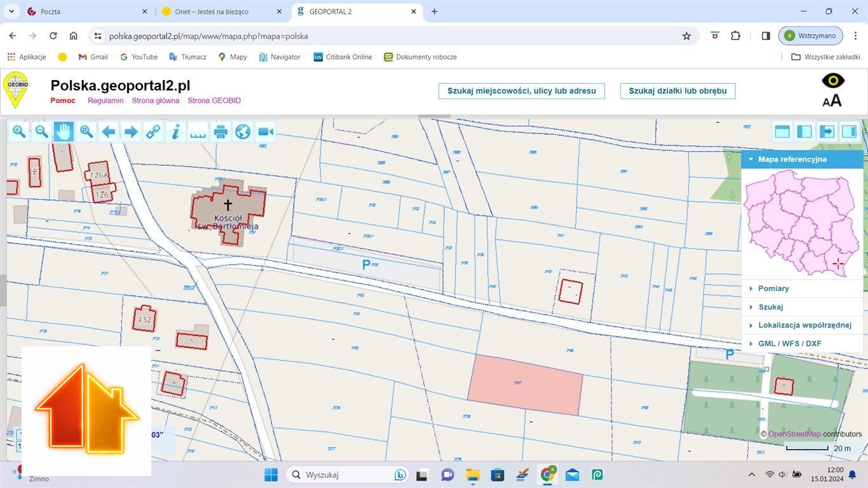Viewport: 868px width, 488px height.
Task: Click the Wstrzymano profile button
Action: [x=811, y=36]
